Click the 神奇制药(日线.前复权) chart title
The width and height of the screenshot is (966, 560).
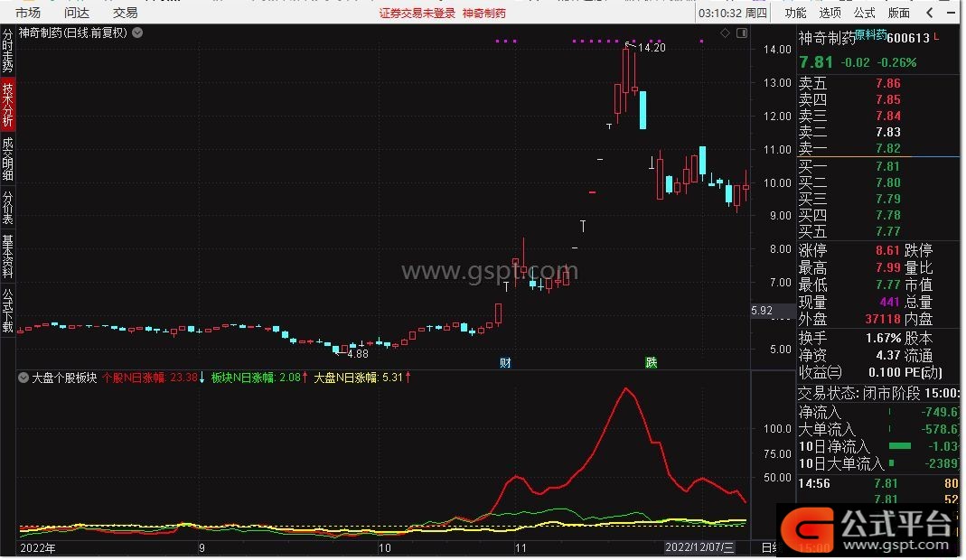click(x=72, y=33)
